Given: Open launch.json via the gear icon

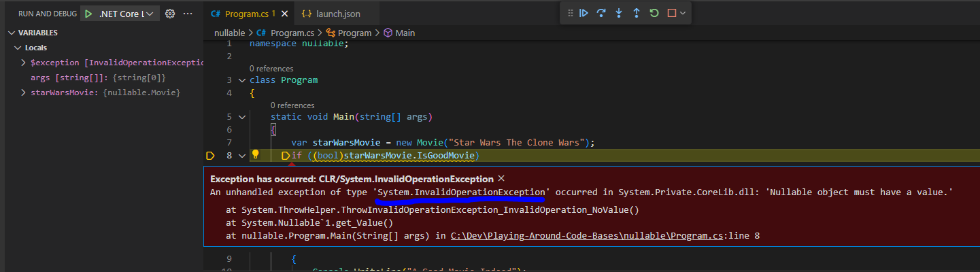Looking at the screenshot, I should (x=171, y=14).
